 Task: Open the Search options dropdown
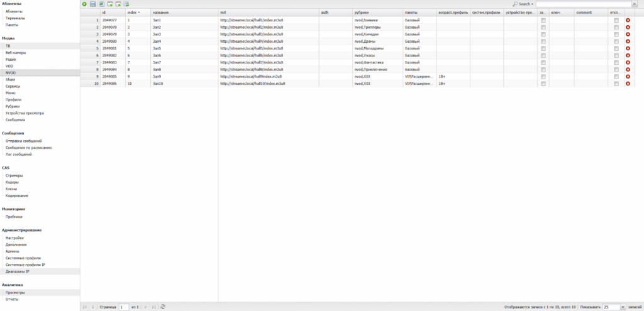click(x=523, y=4)
